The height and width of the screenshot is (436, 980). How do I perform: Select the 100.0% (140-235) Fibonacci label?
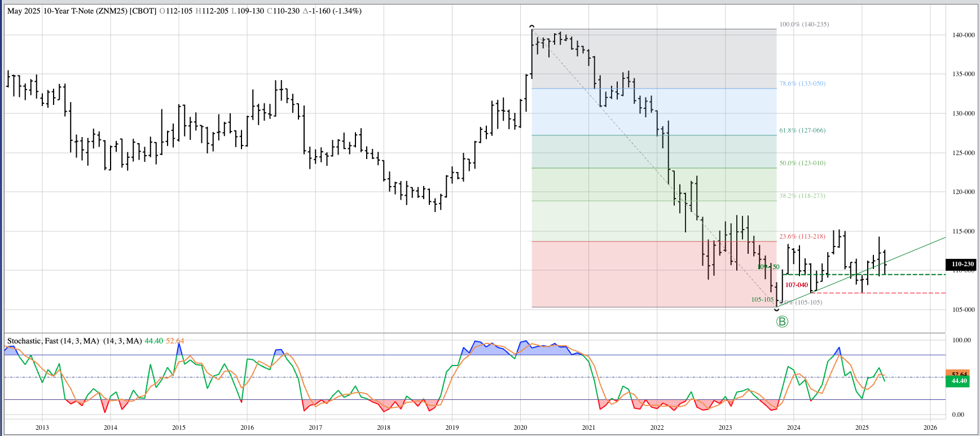coord(804,24)
